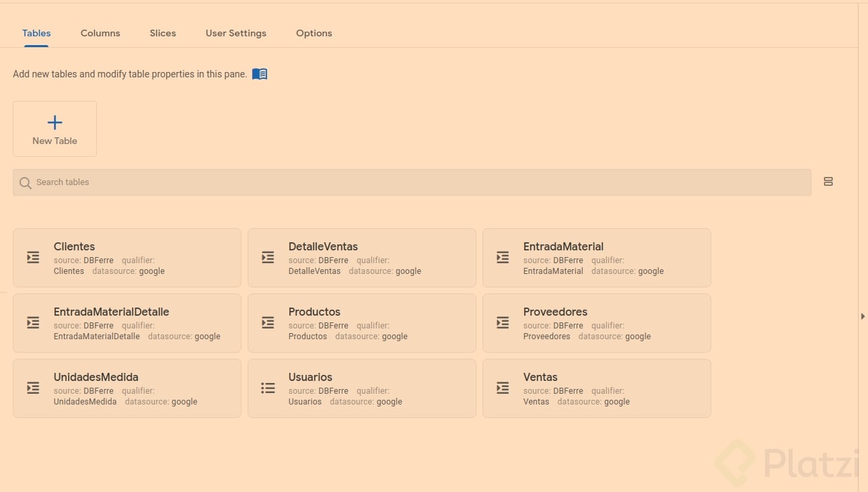Select the Options tab
The width and height of the screenshot is (868, 492).
(x=314, y=33)
